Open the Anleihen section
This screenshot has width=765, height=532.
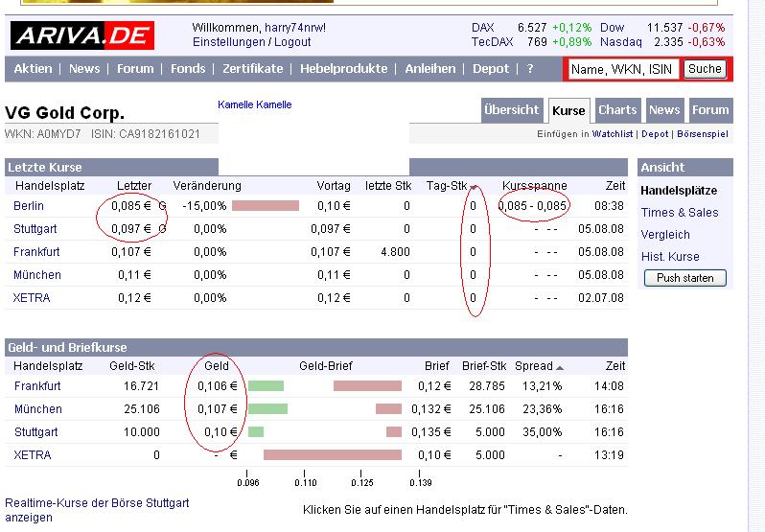[429, 69]
